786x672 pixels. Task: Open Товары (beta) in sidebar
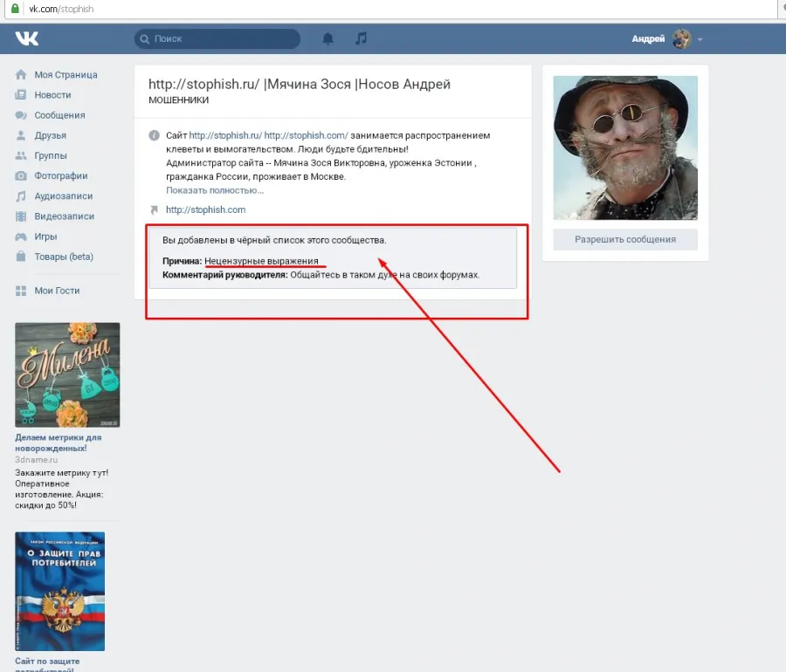point(64,257)
